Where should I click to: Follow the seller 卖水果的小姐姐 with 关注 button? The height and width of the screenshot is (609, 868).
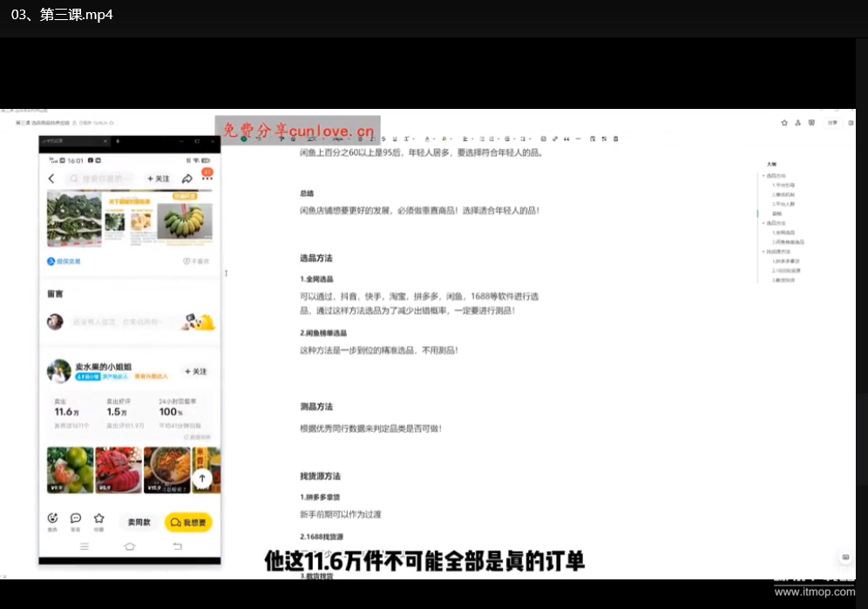click(x=195, y=371)
